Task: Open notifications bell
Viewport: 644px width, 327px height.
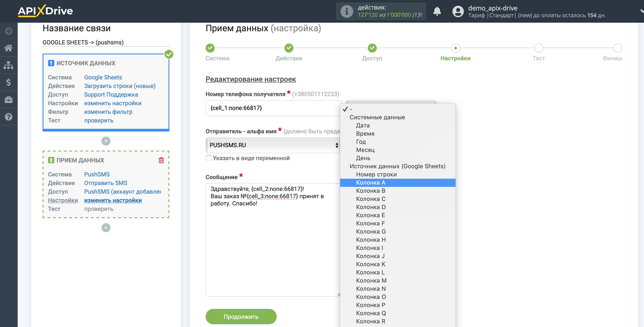Action: (437, 11)
